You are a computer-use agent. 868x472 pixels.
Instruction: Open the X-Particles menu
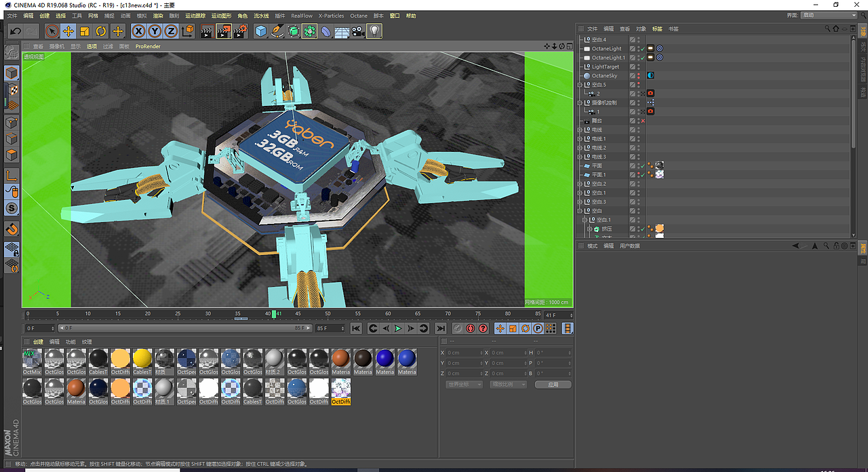(331, 16)
